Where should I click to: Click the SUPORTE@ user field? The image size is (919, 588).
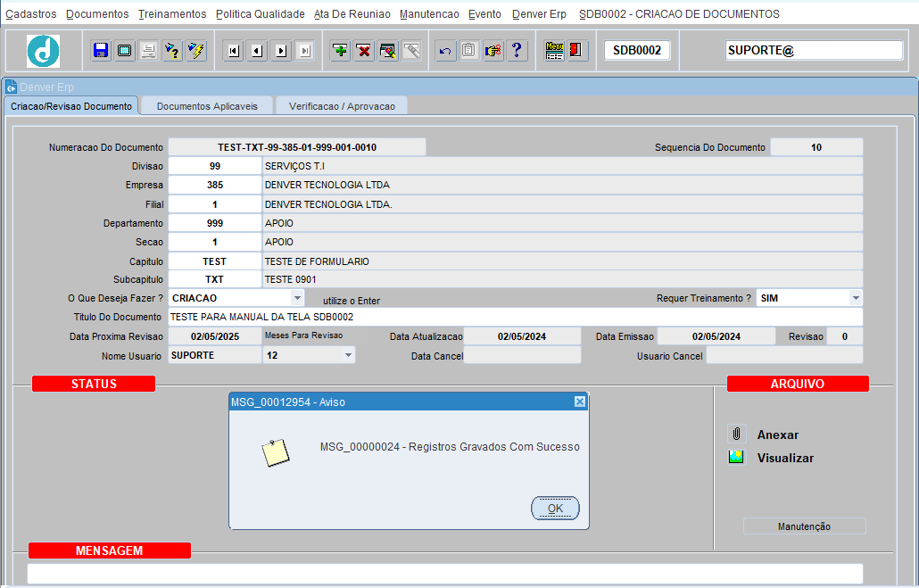coord(814,51)
